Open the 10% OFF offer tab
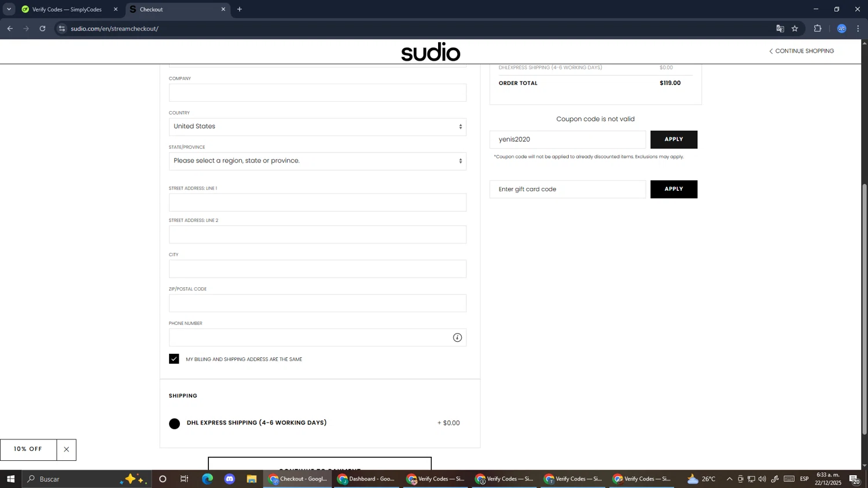Screen dimensions: 868x488 [28, 450]
